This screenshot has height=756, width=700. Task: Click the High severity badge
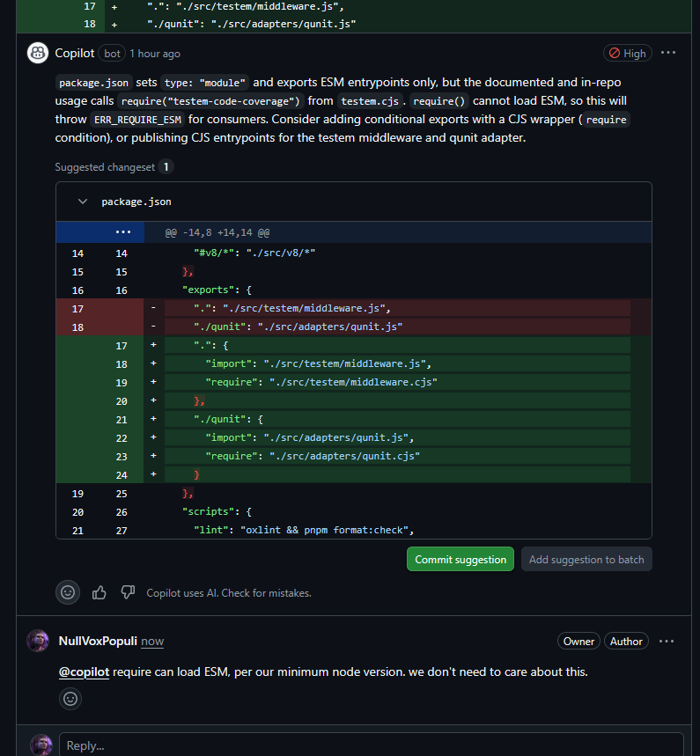(x=627, y=53)
